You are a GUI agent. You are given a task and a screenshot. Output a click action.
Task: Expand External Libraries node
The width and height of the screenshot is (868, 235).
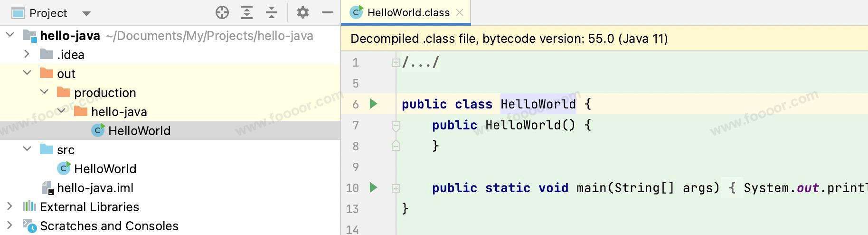9,206
